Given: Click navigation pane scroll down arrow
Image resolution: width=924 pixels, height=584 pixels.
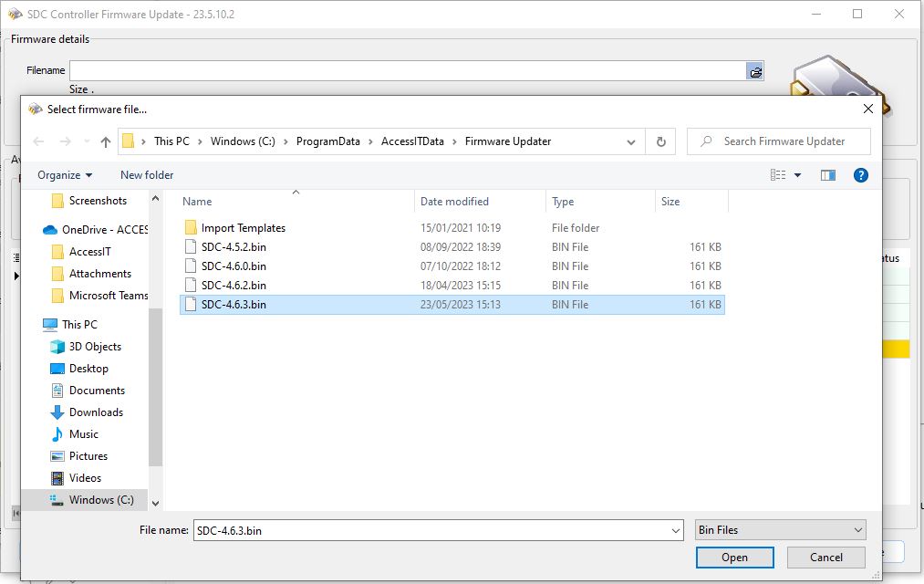Looking at the screenshot, I should tap(156, 504).
